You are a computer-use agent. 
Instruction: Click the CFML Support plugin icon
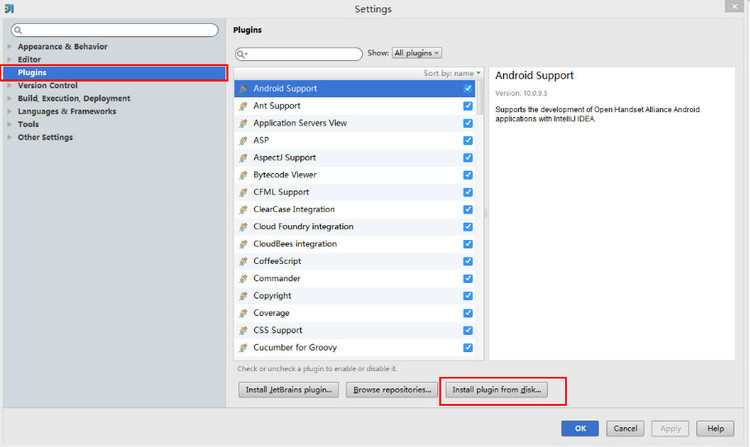pos(243,192)
